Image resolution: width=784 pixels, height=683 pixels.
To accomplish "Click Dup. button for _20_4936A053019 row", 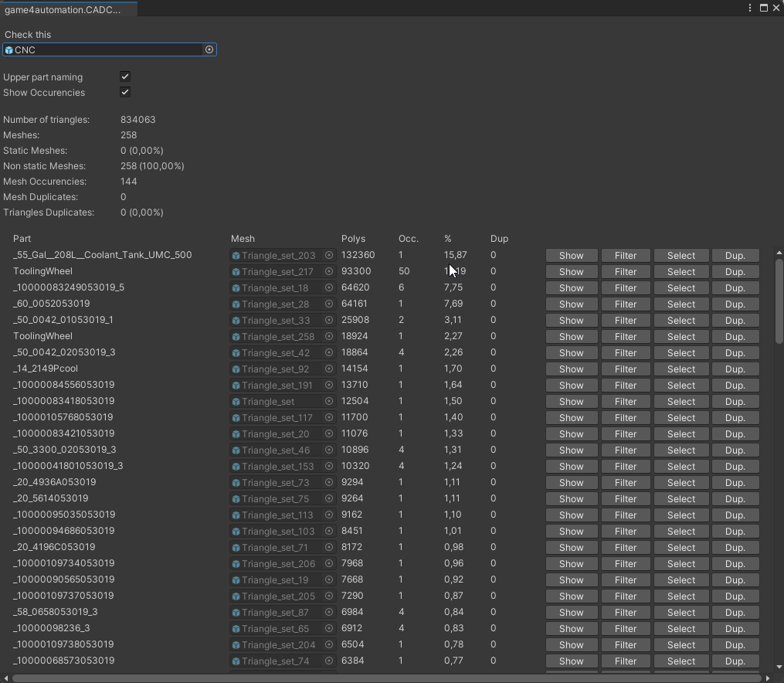I will pyautogui.click(x=735, y=482).
